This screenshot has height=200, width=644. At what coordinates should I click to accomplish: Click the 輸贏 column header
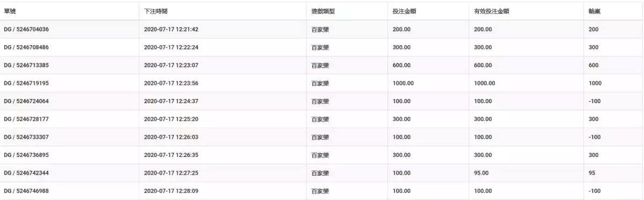coord(594,11)
